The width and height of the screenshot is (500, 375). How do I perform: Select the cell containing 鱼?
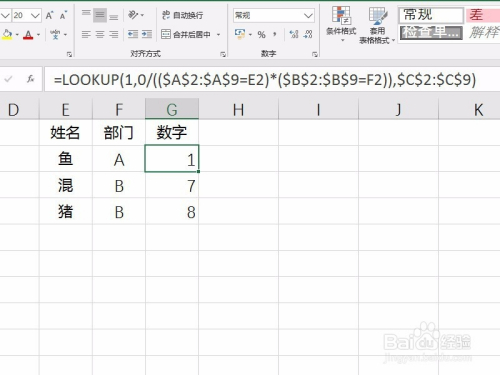tap(66, 159)
